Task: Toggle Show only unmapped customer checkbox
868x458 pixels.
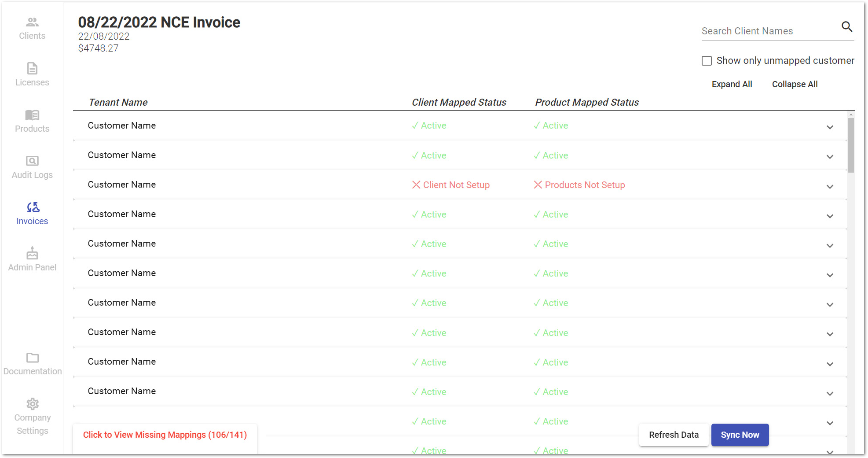Action: 707,61
